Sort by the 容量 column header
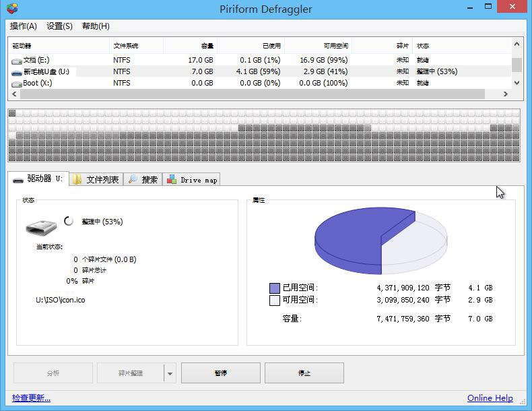The width and height of the screenshot is (532, 411). coord(191,46)
